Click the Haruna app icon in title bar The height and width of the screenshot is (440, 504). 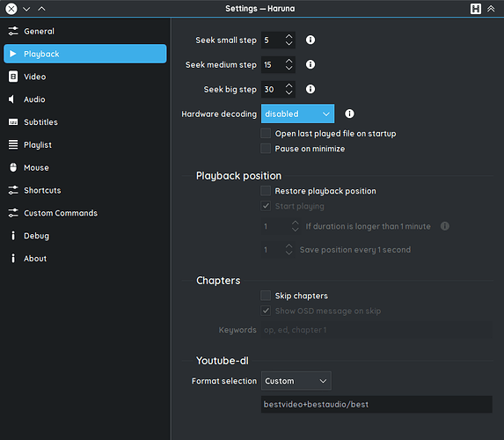point(476,9)
